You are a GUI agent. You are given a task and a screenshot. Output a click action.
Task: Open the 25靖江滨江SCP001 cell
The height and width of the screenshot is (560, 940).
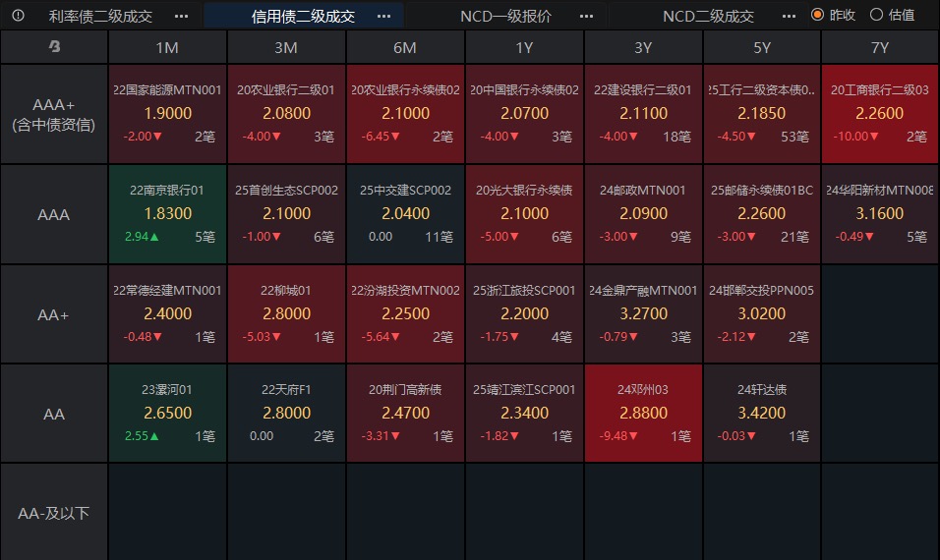[x=524, y=414]
